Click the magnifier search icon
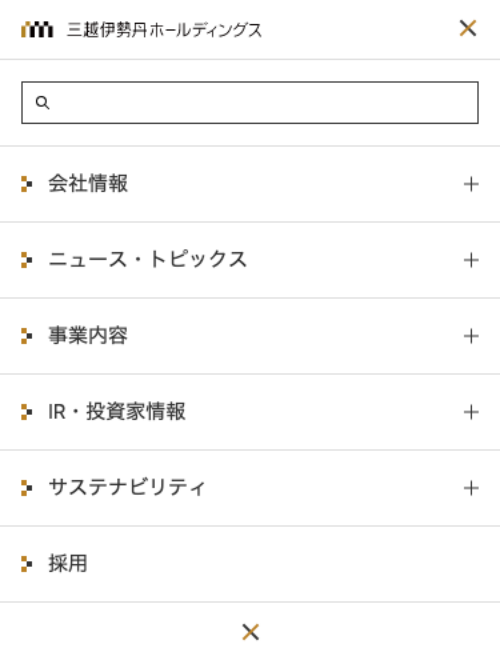 point(42,103)
